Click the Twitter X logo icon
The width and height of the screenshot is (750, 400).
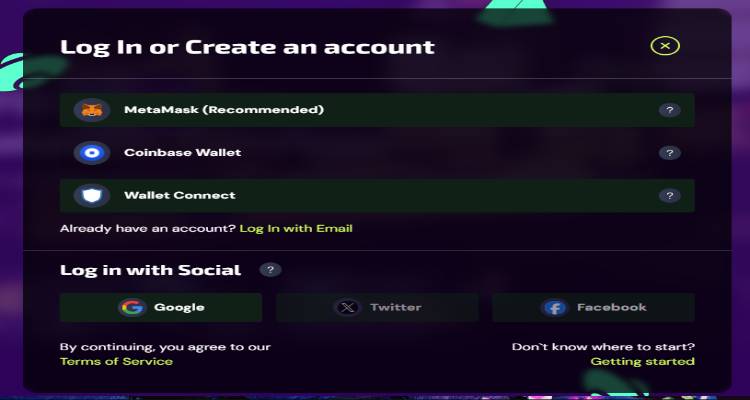(348, 307)
